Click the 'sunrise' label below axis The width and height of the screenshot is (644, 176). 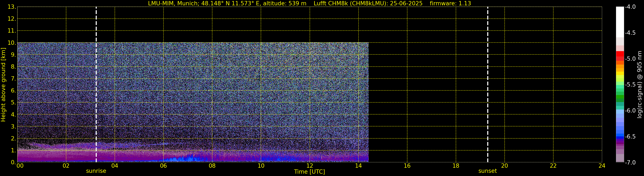point(96,171)
